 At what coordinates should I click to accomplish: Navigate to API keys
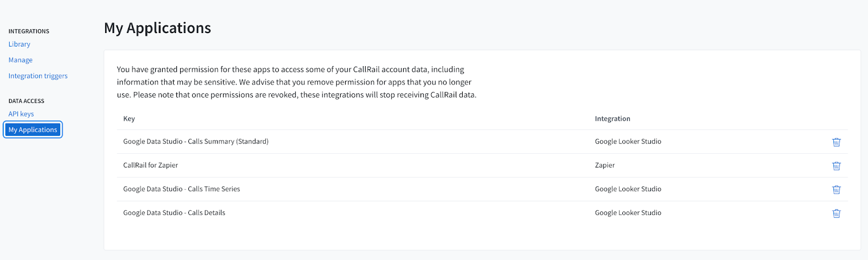(21, 114)
